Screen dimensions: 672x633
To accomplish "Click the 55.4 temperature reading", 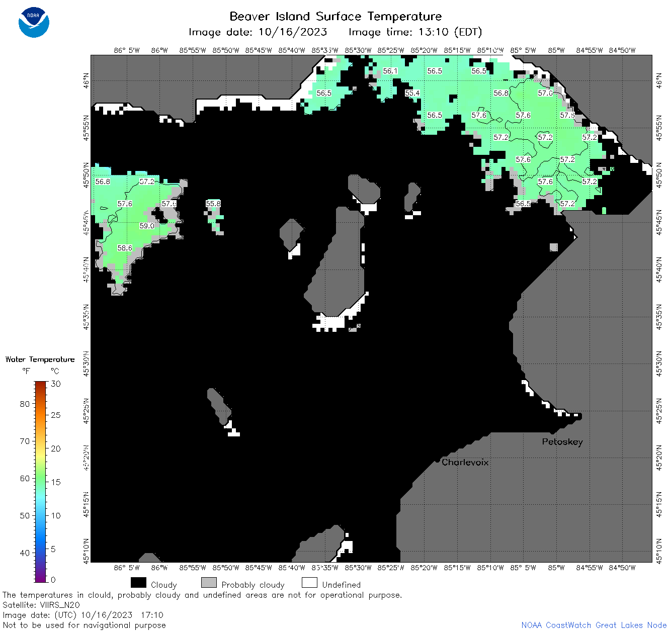I will tap(412, 93).
